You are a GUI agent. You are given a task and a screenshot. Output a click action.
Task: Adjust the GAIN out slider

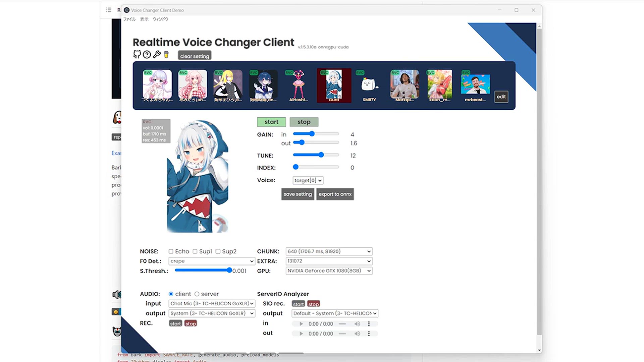(x=316, y=142)
